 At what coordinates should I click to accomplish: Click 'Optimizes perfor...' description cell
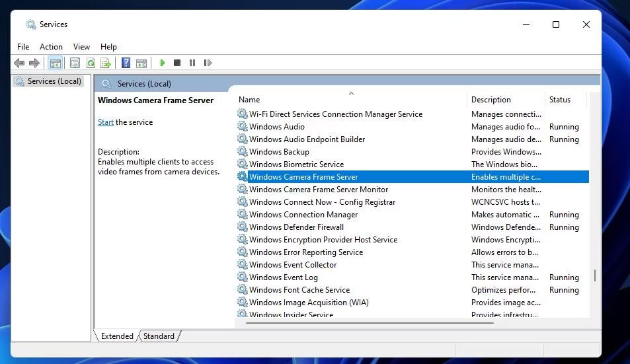click(504, 290)
